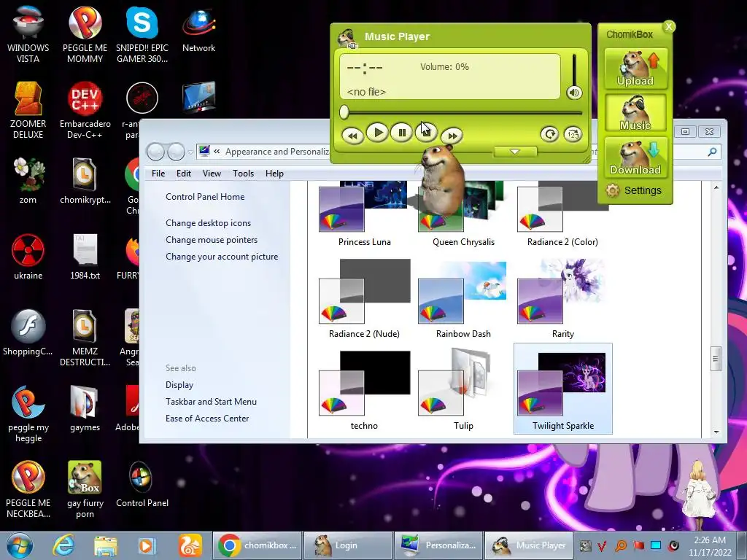
Task: Open the Tools menu
Action: click(x=243, y=174)
